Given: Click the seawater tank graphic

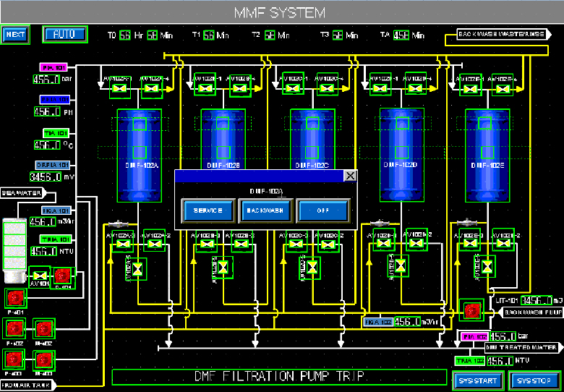Looking at the screenshot, I should coord(14,250).
